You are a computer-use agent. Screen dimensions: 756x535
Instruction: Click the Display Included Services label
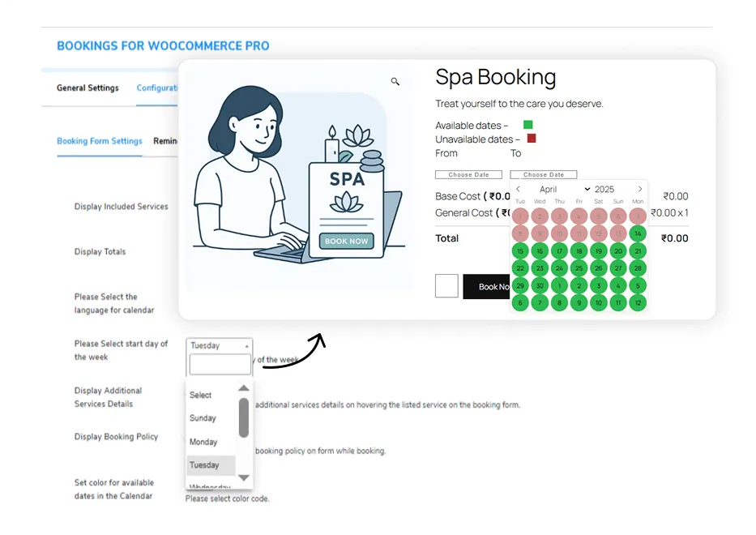(121, 207)
